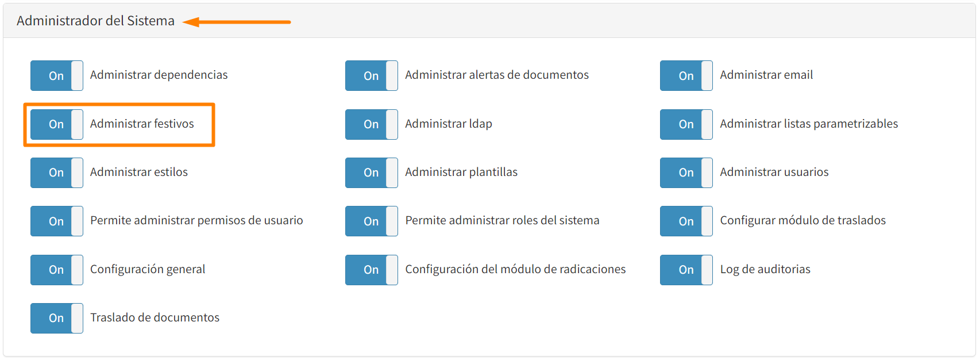
Task: Click the Administrar usuarios label text
Action: point(774,172)
